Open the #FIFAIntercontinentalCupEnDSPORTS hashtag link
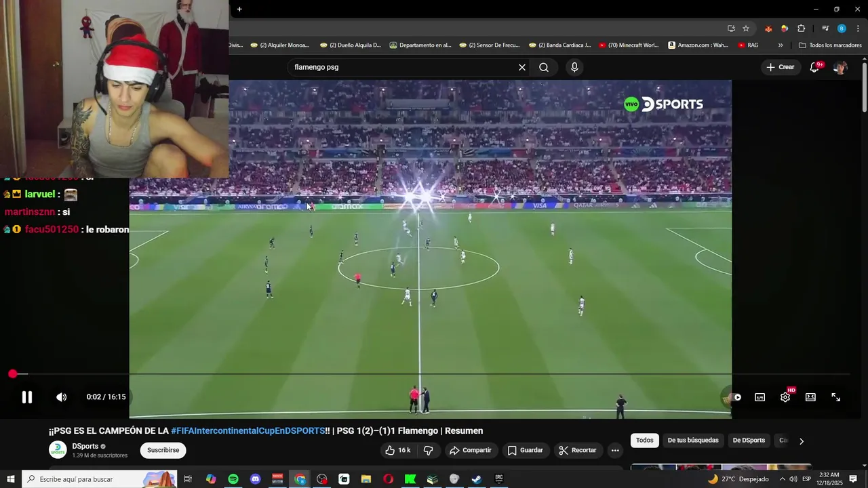The width and height of the screenshot is (868, 488). [x=248, y=431]
